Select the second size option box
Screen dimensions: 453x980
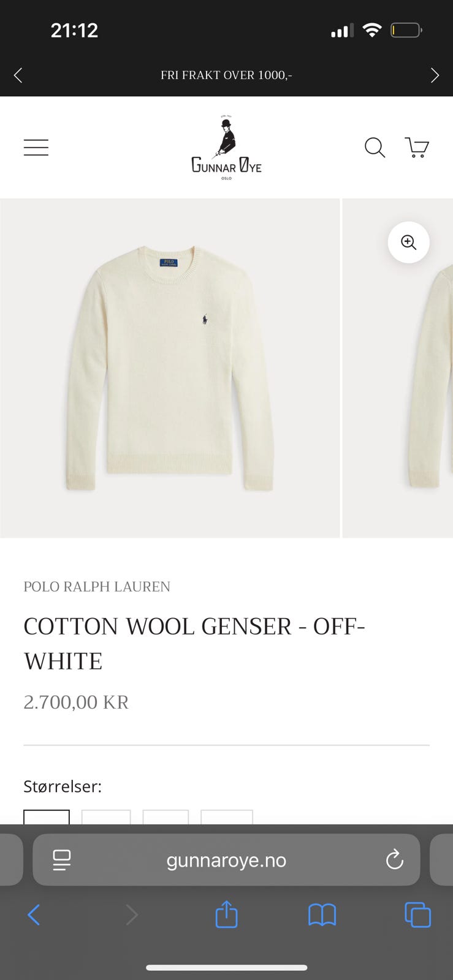(106, 817)
